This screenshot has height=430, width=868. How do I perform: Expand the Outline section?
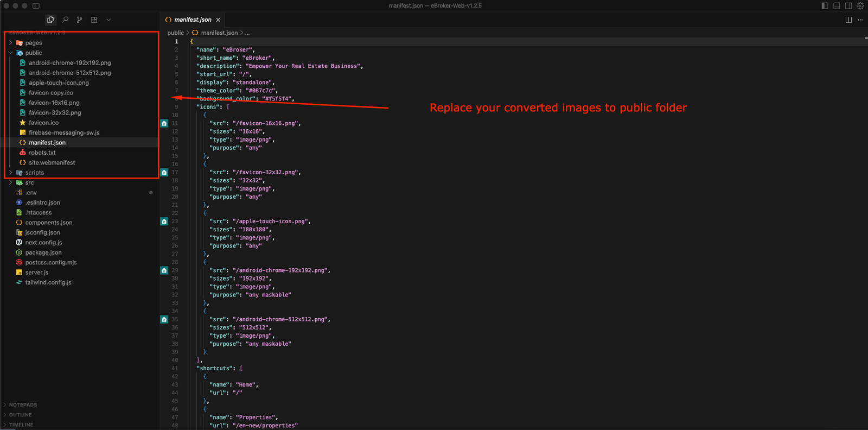coord(20,415)
